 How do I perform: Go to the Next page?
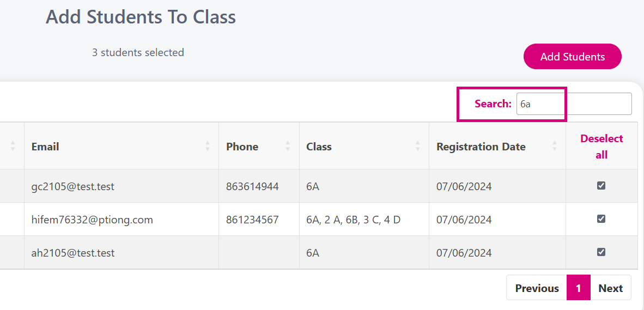click(x=611, y=288)
